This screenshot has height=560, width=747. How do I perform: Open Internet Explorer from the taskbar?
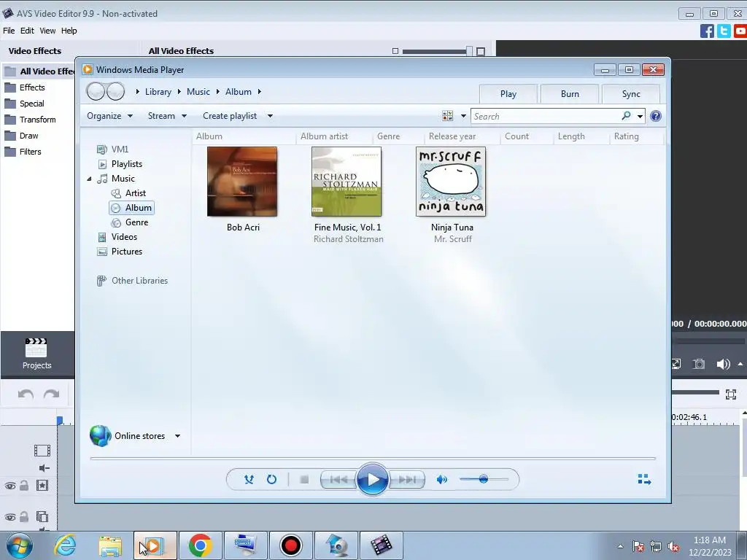click(65, 545)
